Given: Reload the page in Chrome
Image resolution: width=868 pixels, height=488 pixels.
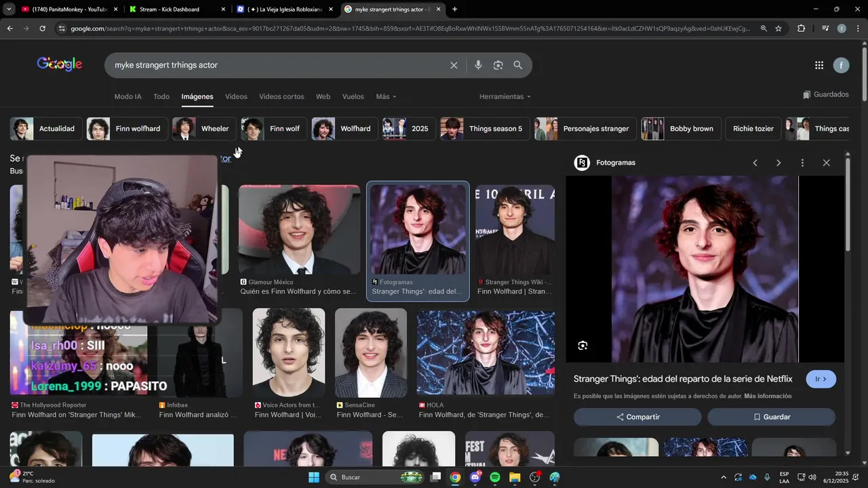Looking at the screenshot, I should tap(42, 28).
